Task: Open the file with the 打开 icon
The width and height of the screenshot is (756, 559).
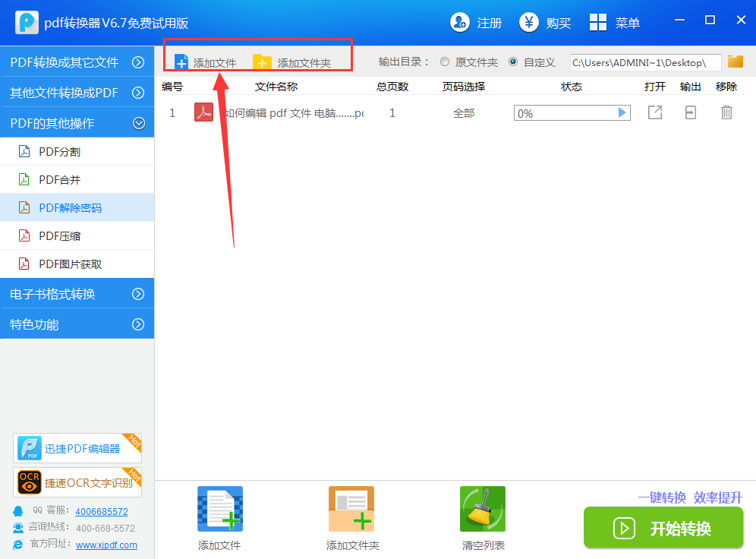Action: click(654, 112)
